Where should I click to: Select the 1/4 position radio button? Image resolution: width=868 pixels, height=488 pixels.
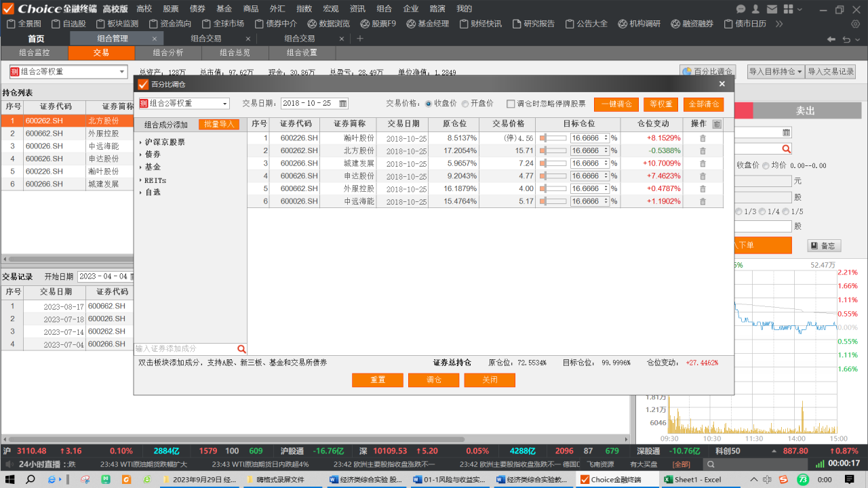tap(763, 211)
